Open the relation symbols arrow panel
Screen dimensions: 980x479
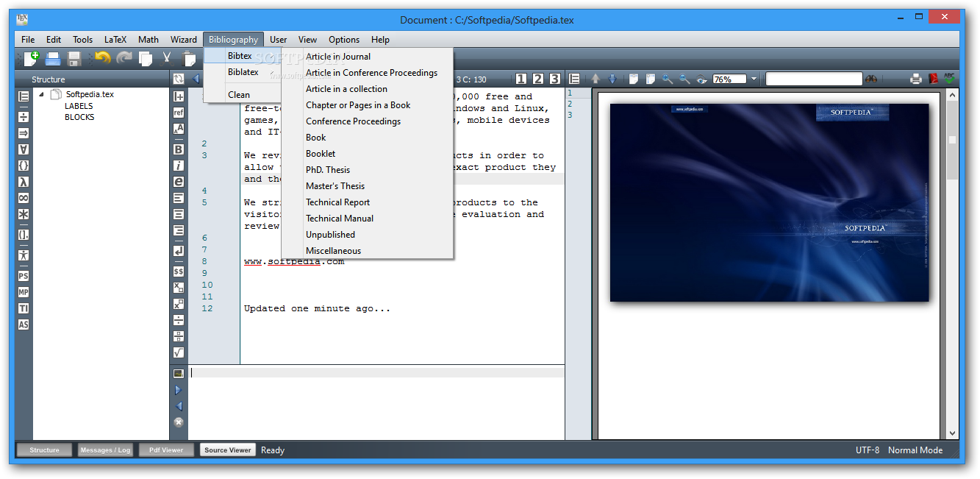pyautogui.click(x=24, y=133)
